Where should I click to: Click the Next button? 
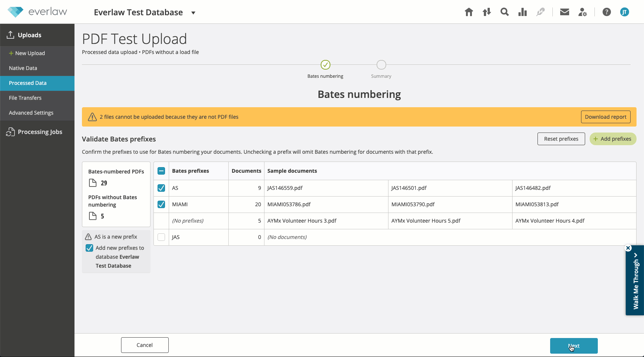coord(574,346)
